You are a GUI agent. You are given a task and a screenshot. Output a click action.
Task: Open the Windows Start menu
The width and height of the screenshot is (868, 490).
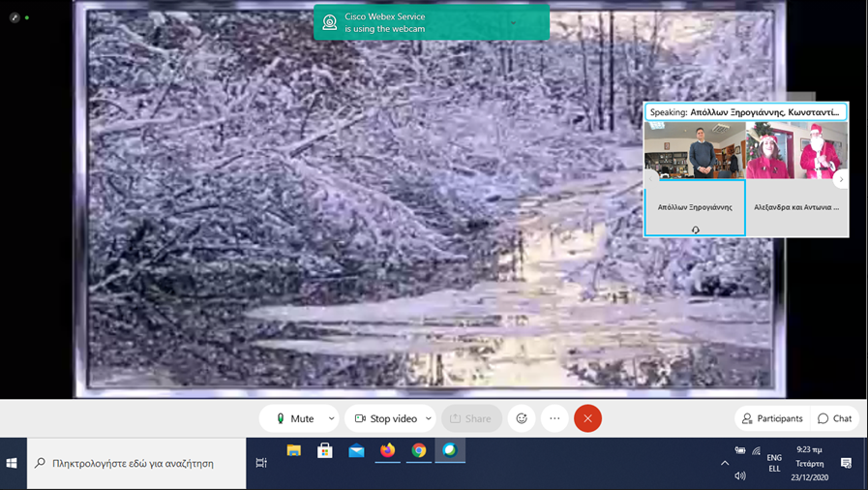(x=13, y=464)
